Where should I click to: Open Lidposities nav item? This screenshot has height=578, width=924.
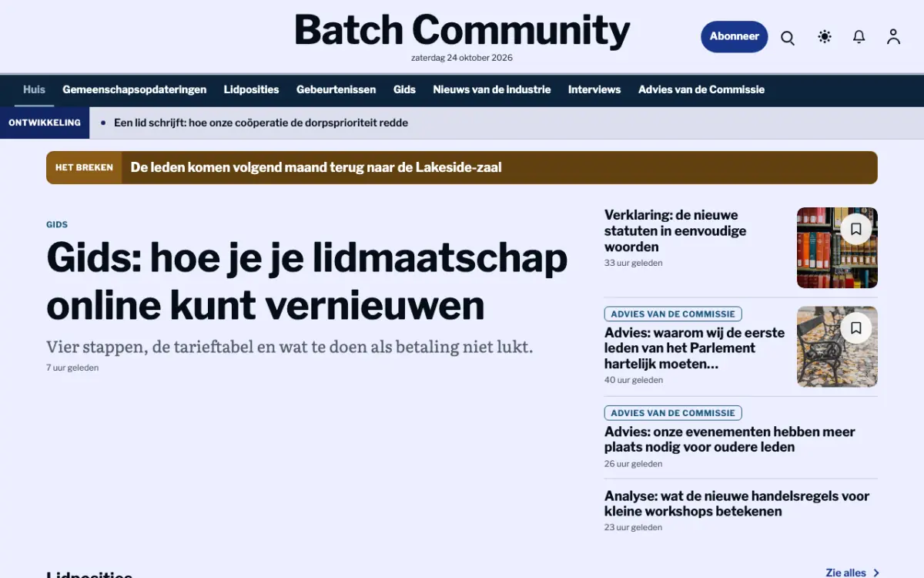click(x=251, y=89)
